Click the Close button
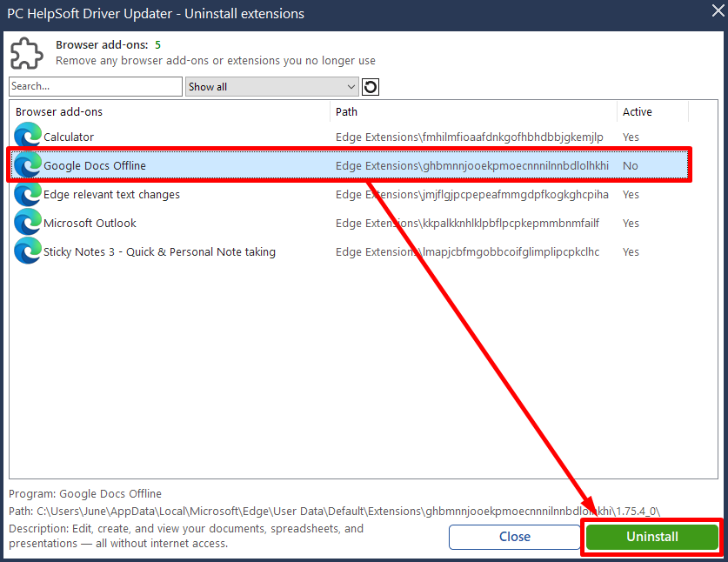Image resolution: width=728 pixels, height=562 pixels. [514, 537]
